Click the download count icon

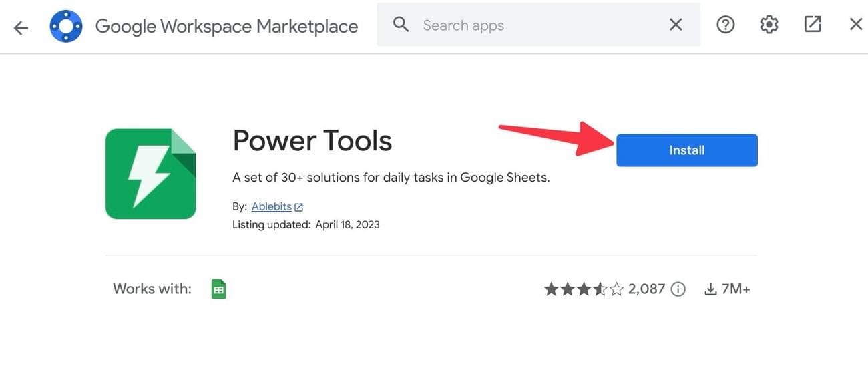[x=710, y=290]
